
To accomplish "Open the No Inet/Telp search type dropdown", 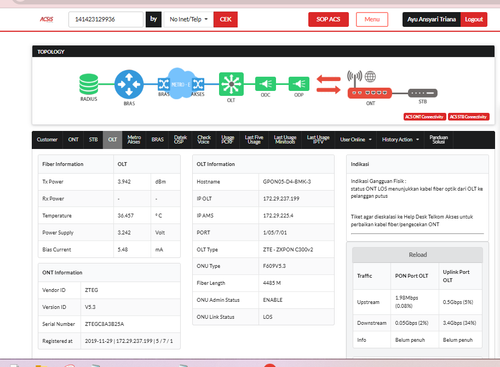I will click(x=188, y=19).
